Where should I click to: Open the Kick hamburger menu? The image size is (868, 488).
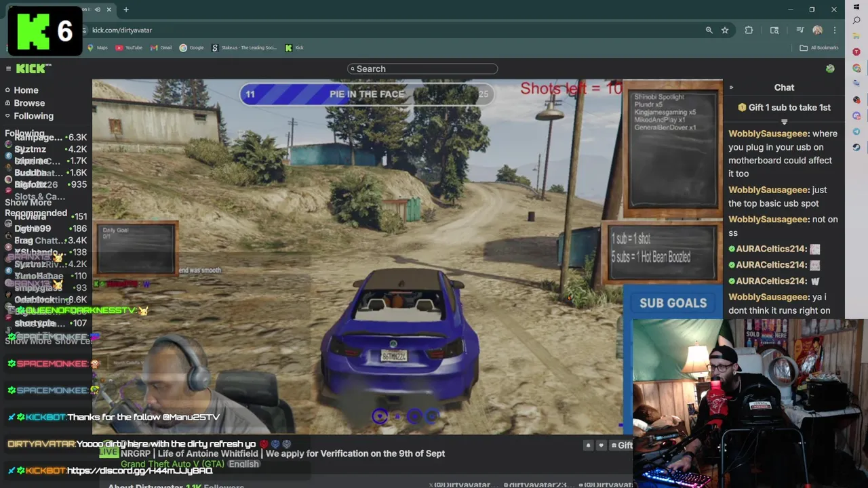pyautogui.click(x=8, y=68)
